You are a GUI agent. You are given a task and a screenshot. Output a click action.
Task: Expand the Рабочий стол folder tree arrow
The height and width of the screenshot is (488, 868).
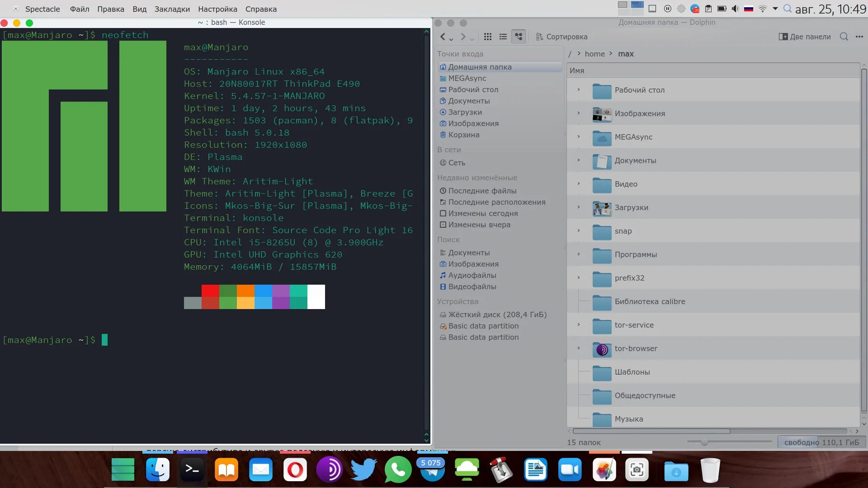click(x=579, y=89)
